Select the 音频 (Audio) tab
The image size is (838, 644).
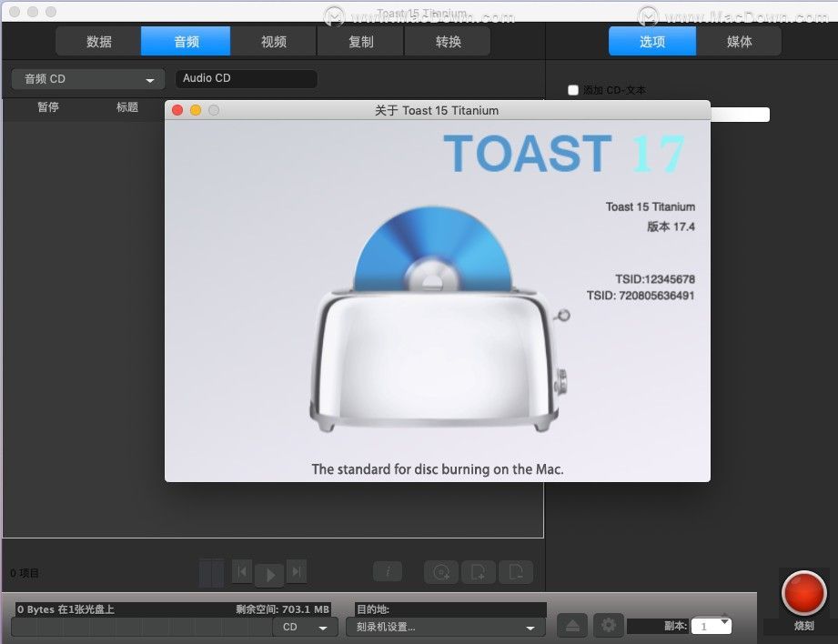(186, 41)
